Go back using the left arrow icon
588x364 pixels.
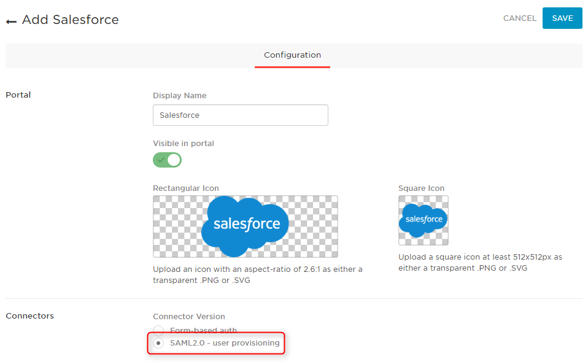[11, 21]
